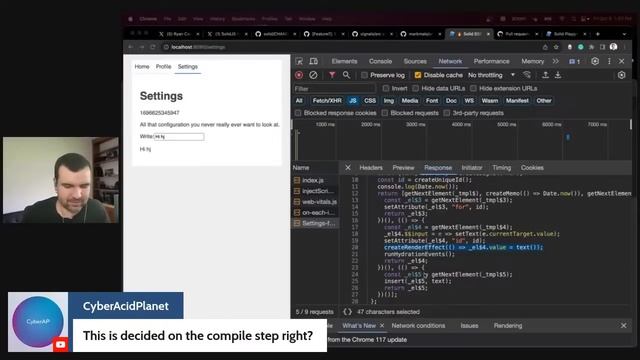Click marker in network timeline overview

pos(567,137)
